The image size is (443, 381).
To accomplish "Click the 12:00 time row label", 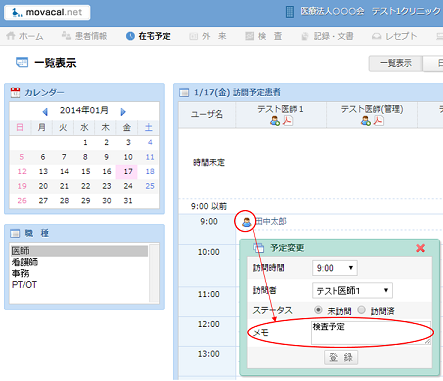I will (209, 324).
